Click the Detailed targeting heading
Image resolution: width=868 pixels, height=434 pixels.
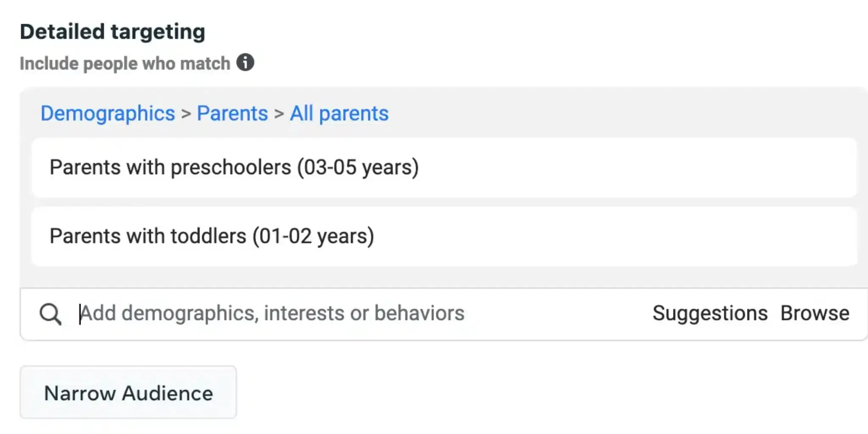112,32
